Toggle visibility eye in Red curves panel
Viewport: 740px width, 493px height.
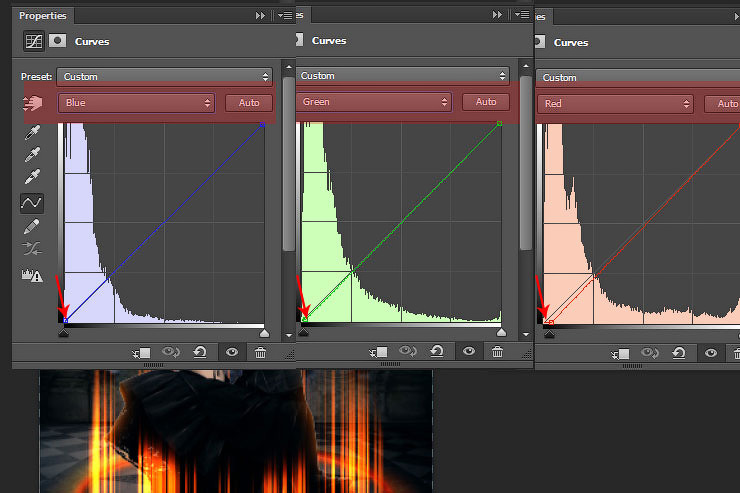pyautogui.click(x=710, y=352)
